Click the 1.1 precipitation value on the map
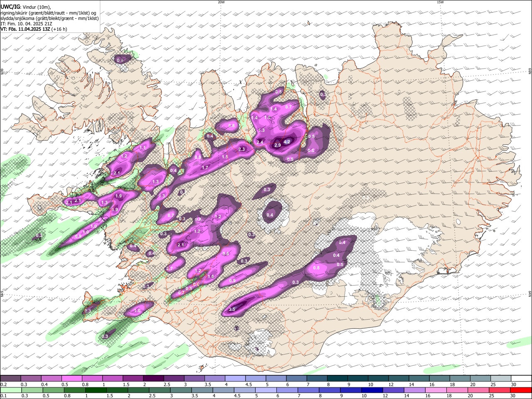 click(143, 148)
